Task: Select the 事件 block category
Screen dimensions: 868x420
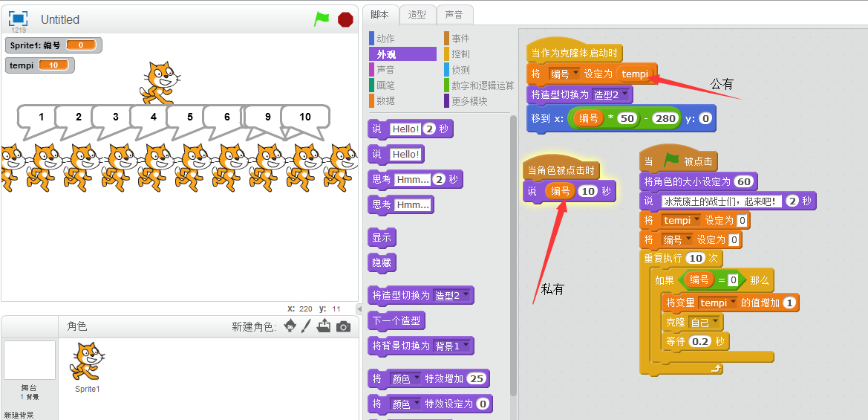Action: [x=460, y=38]
